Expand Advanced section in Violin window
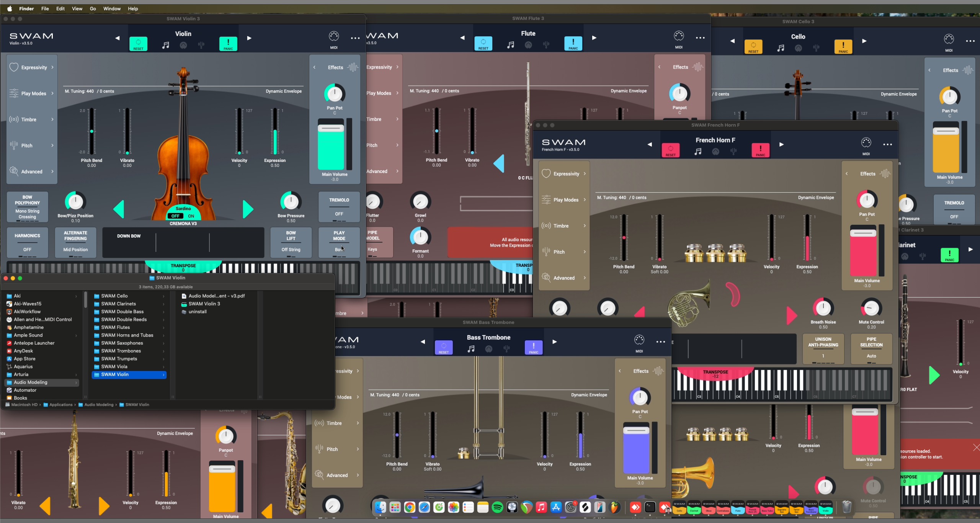The width and height of the screenshot is (980, 523). (x=32, y=172)
